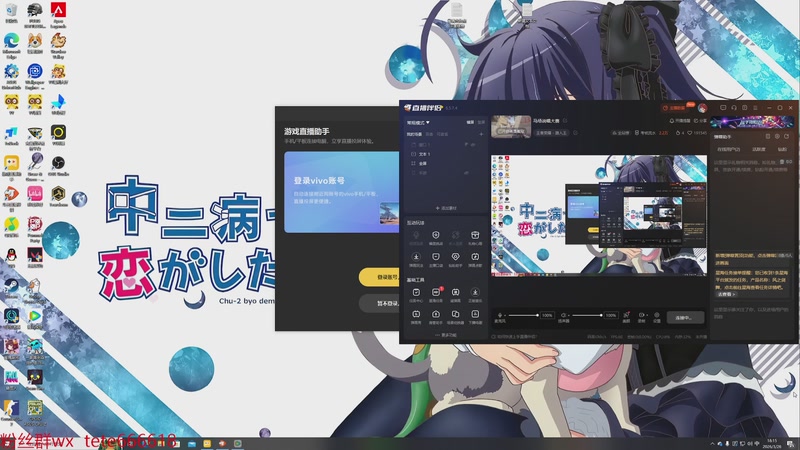Click the plus icon to add a scene
Viewport: 800px width, 450px height.
[x=481, y=134]
